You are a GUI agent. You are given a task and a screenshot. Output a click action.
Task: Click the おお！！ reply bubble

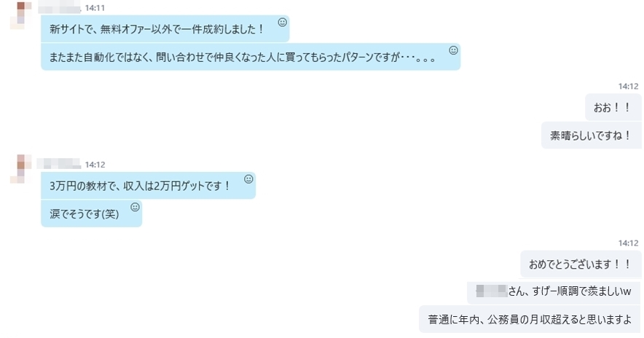coord(613,108)
